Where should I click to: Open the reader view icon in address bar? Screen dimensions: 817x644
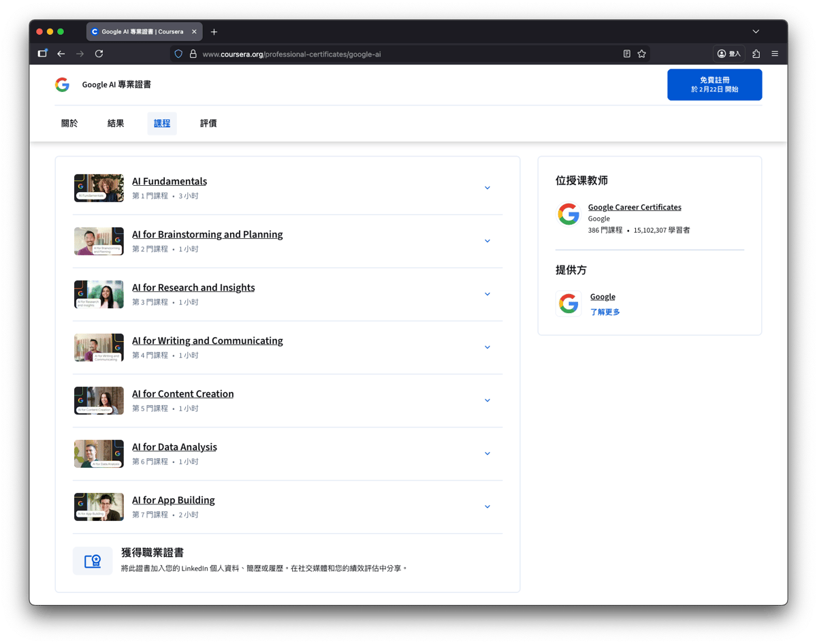(626, 54)
